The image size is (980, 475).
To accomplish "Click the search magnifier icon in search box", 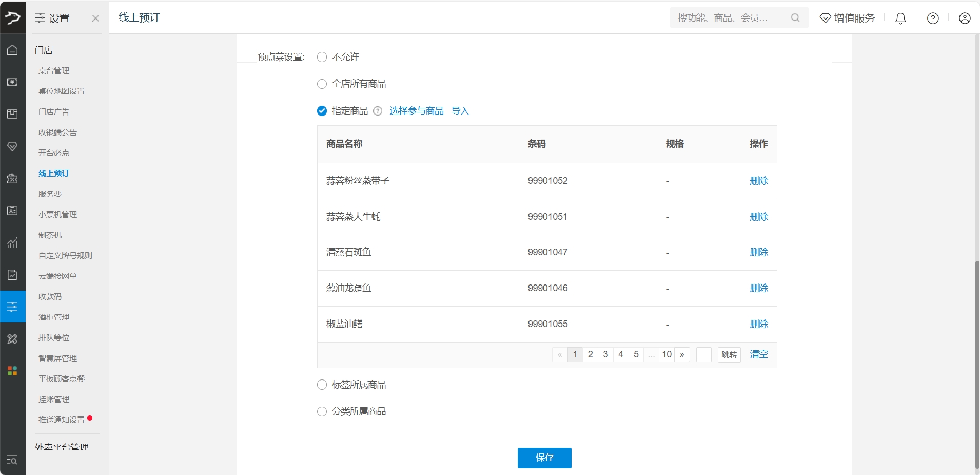I will (795, 18).
